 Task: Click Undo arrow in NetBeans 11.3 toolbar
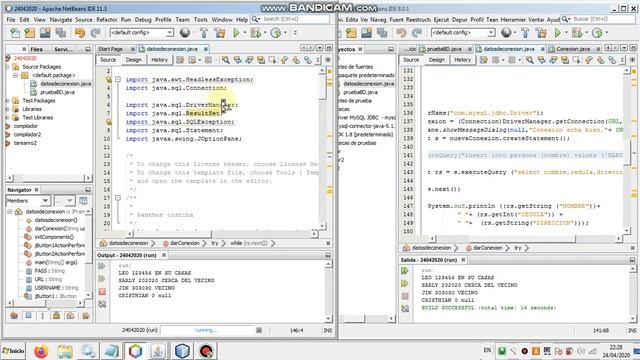(80, 33)
